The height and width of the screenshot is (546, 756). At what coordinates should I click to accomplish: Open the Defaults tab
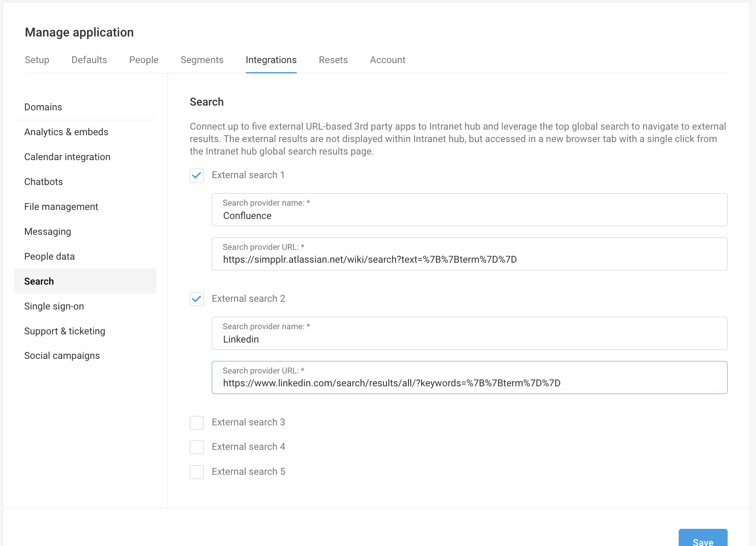[x=89, y=60]
